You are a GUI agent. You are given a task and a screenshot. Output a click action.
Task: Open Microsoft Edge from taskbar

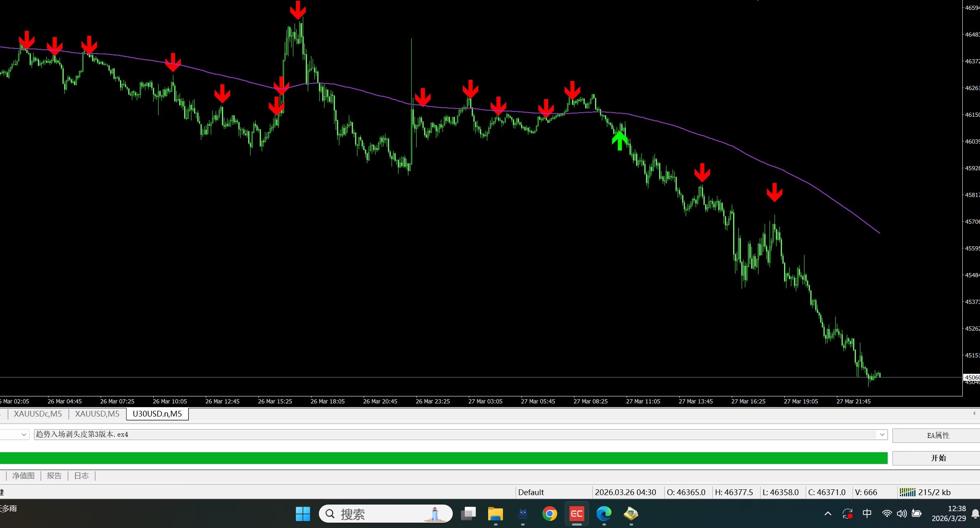[x=604, y=514]
